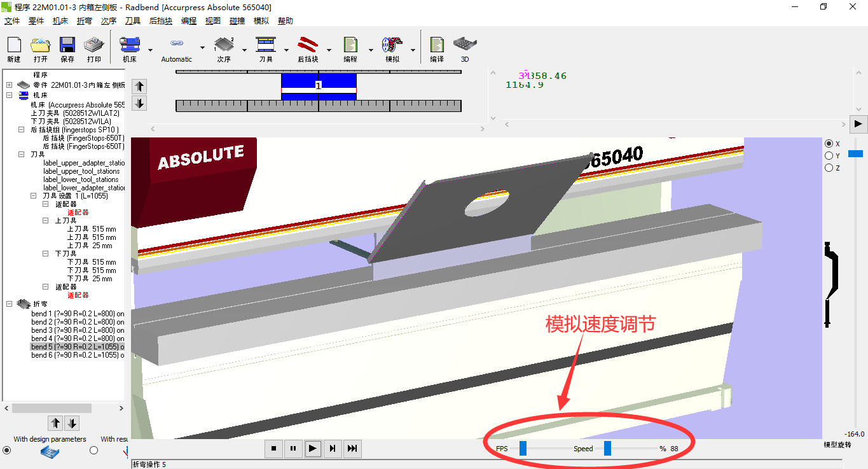This screenshot has height=469, width=868.
Task: Select the blue tool station 1 block
Action: tap(319, 87)
